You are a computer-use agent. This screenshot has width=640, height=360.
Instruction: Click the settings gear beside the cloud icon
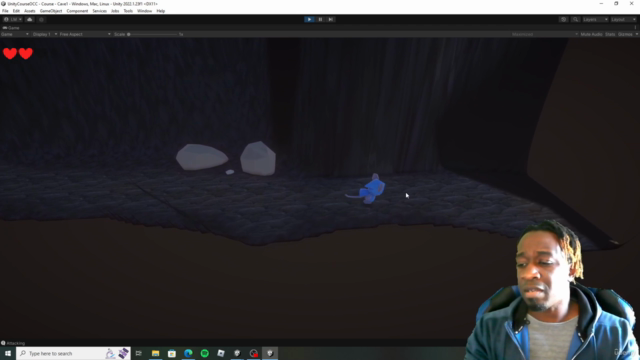click(x=41, y=19)
